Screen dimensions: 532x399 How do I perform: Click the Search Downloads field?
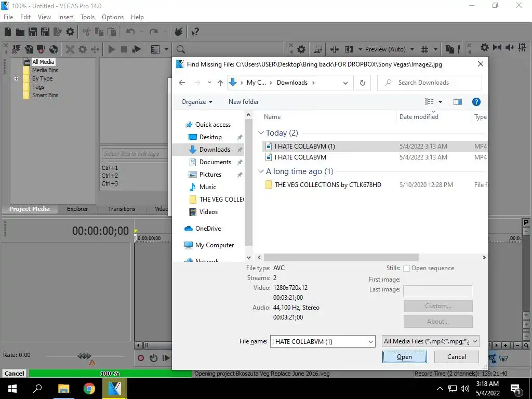(x=430, y=83)
